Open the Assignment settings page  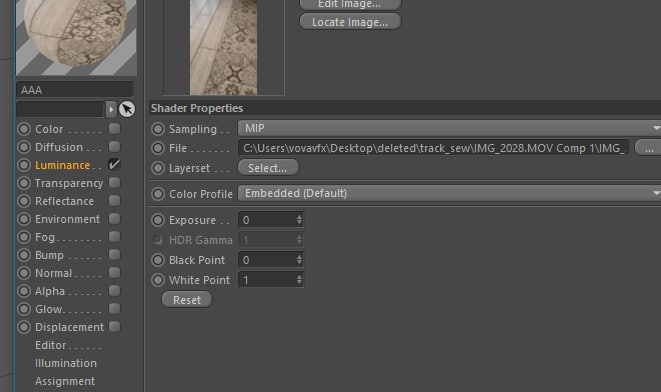coord(65,381)
